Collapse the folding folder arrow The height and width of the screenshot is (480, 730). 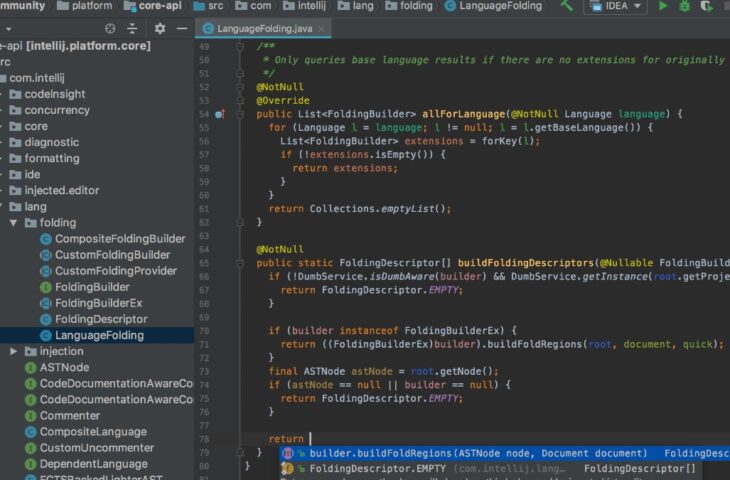click(x=14, y=223)
